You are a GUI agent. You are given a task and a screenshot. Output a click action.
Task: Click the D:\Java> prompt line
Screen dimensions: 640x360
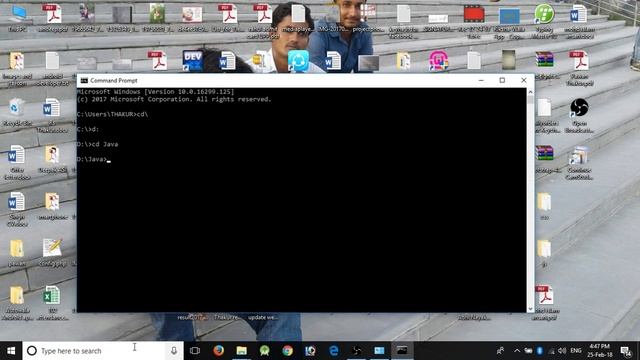click(93, 159)
